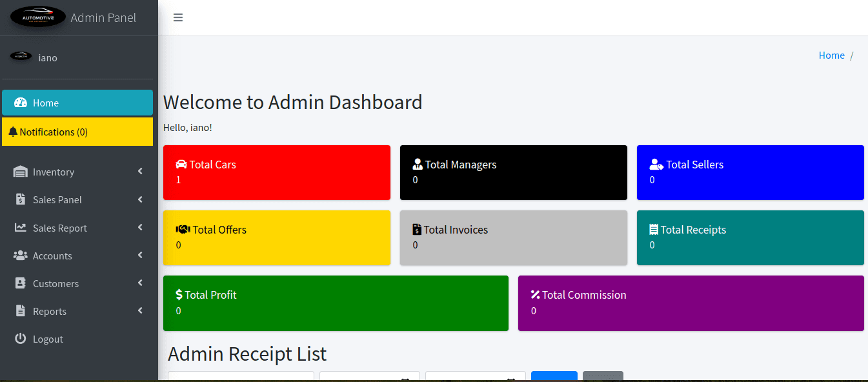Select the Inventory sidebar label

(54, 172)
